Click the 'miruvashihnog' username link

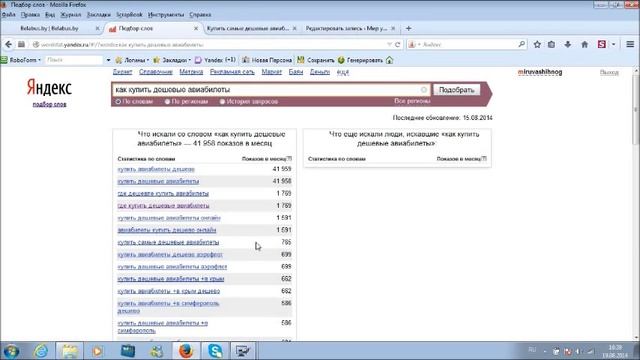pyautogui.click(x=540, y=72)
